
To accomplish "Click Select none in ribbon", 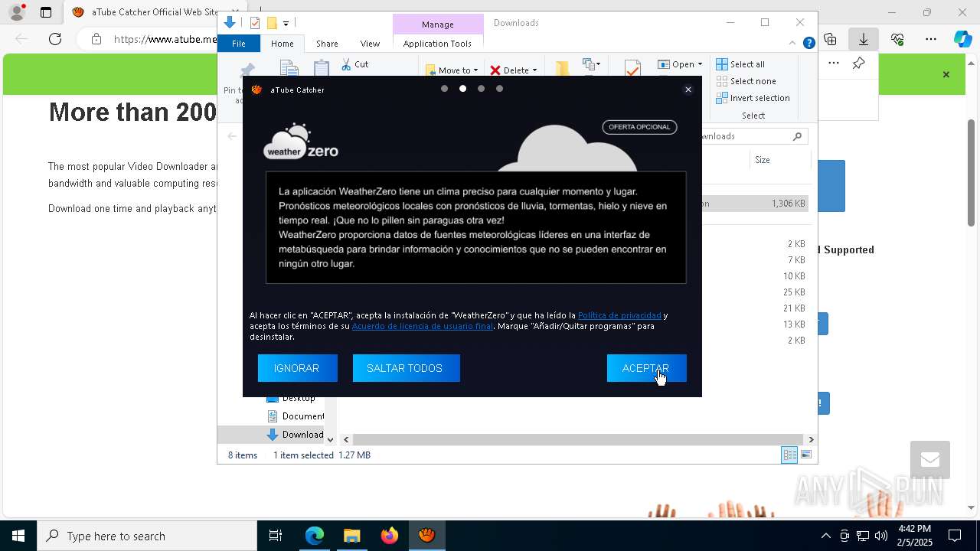I will point(746,81).
